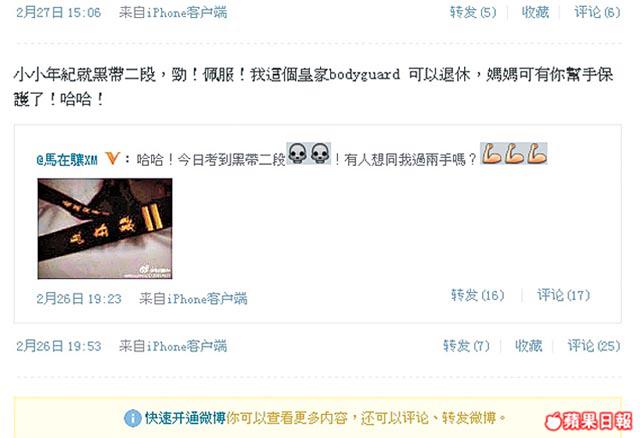Open the @馬在驤XM profile link
This screenshot has height=438, width=640.
point(67,160)
